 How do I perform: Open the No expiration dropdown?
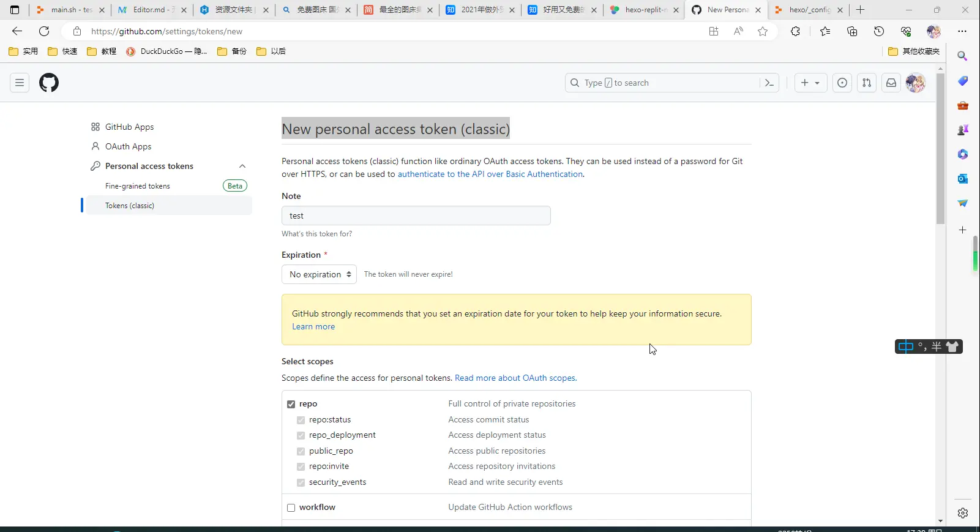click(x=320, y=274)
